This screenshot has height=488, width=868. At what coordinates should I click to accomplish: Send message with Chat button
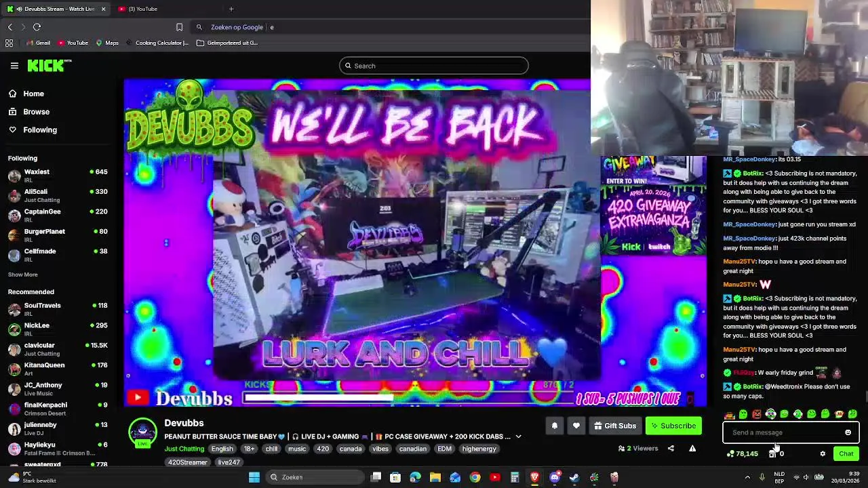[846, 453]
